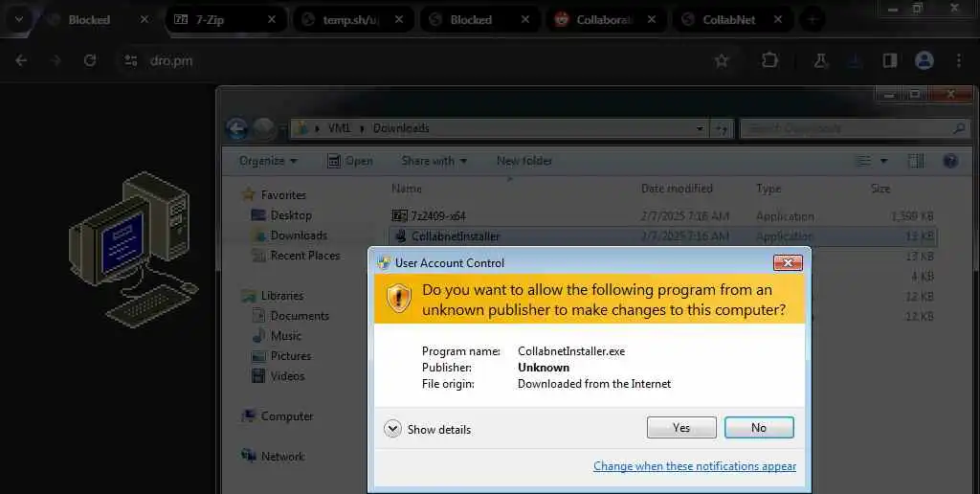Image resolution: width=980 pixels, height=494 pixels.
Task: Select Network in navigation pane
Action: click(x=273, y=457)
